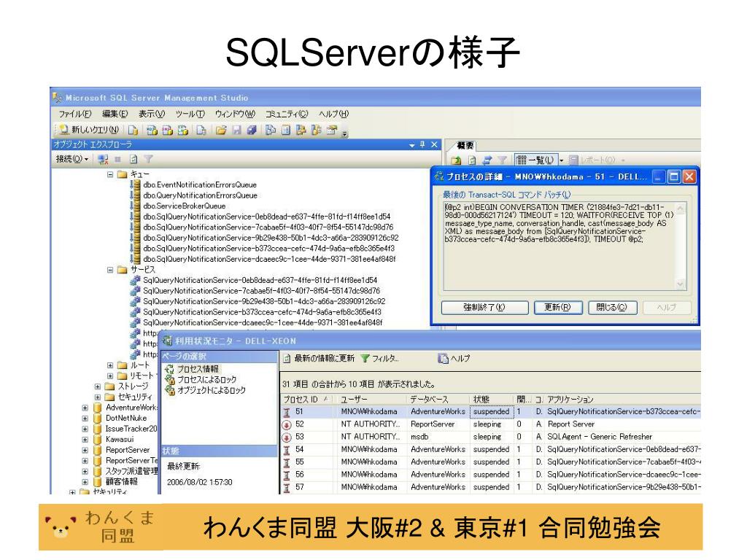Click the Analysis Services DMX Query icon
Viewport: 747px width, 560px height.
[167, 130]
